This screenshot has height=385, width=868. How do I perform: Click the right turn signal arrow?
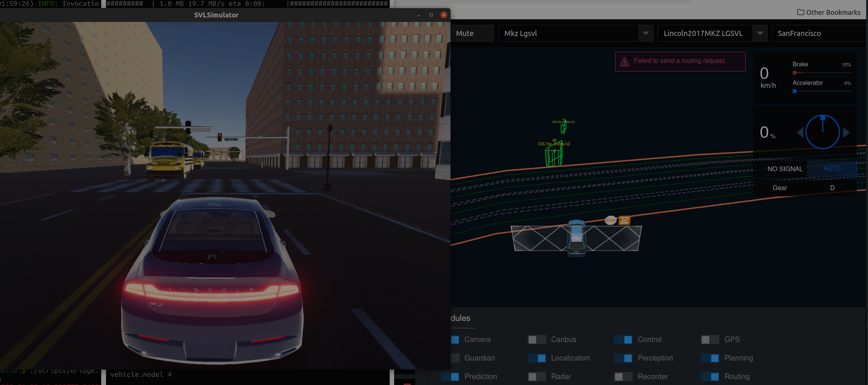tap(846, 132)
